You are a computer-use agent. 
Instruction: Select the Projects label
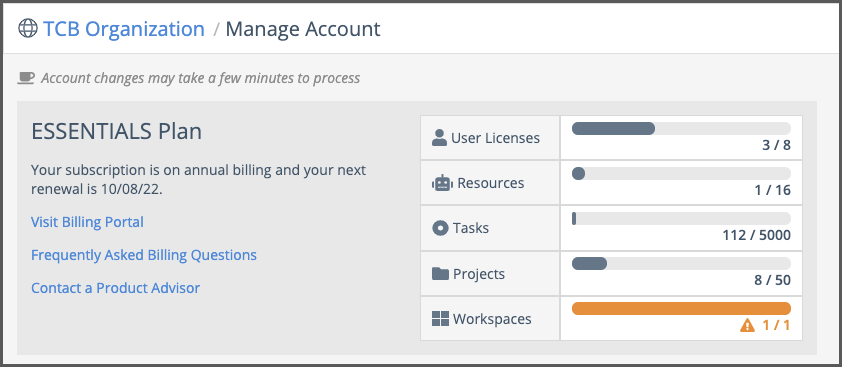[479, 274]
